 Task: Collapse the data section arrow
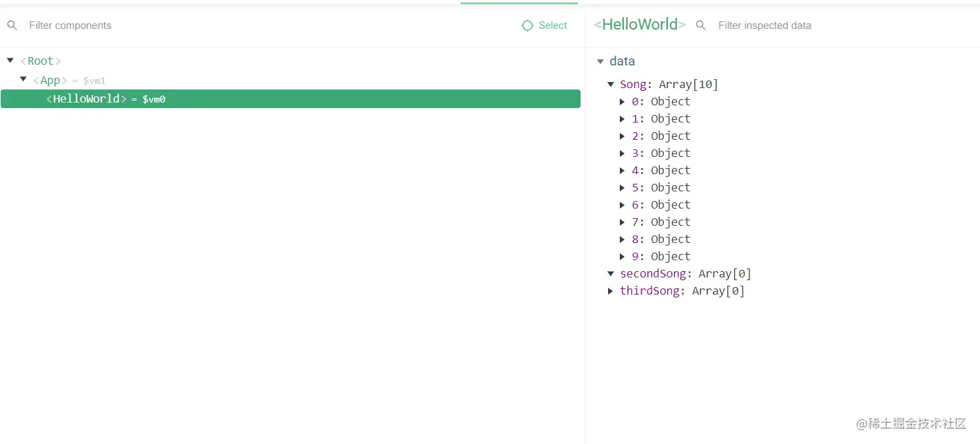coord(600,61)
